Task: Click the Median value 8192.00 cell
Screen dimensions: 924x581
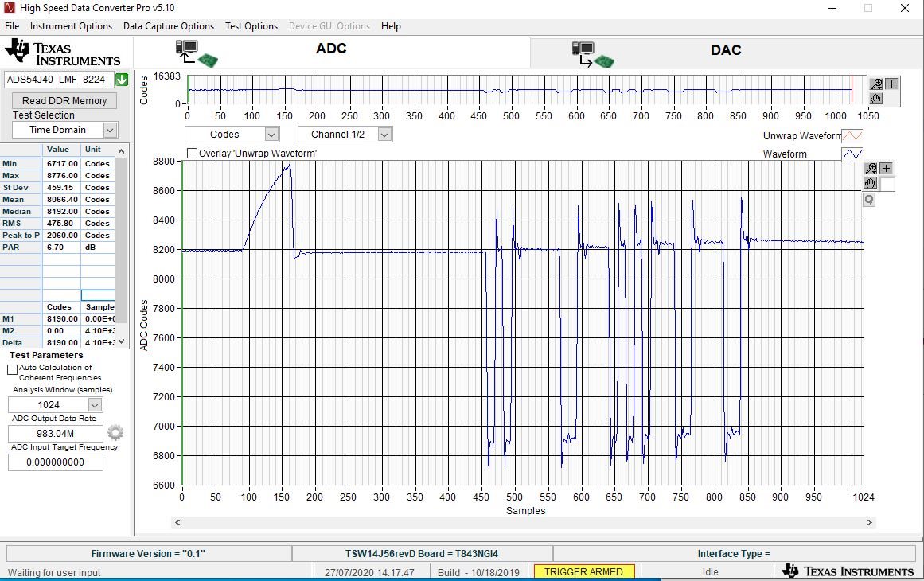Action: 61,212
